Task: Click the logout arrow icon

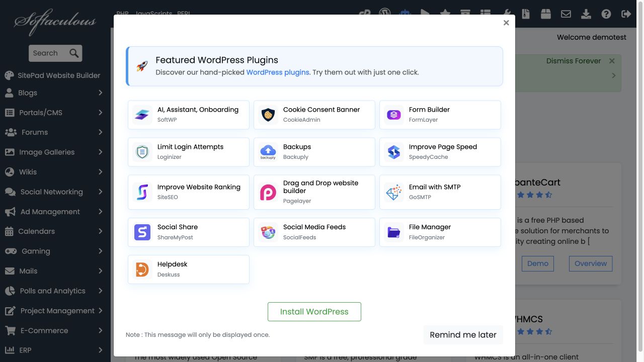Action: [x=626, y=14]
